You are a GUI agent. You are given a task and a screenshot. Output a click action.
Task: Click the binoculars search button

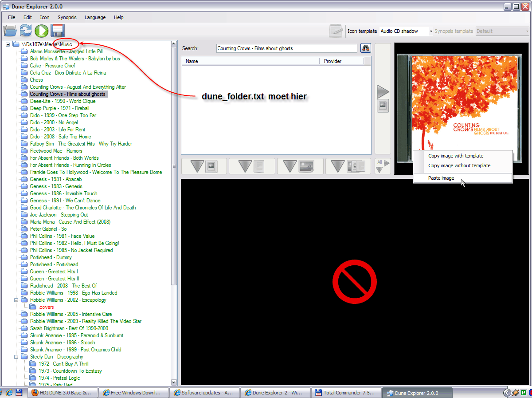[x=366, y=48]
